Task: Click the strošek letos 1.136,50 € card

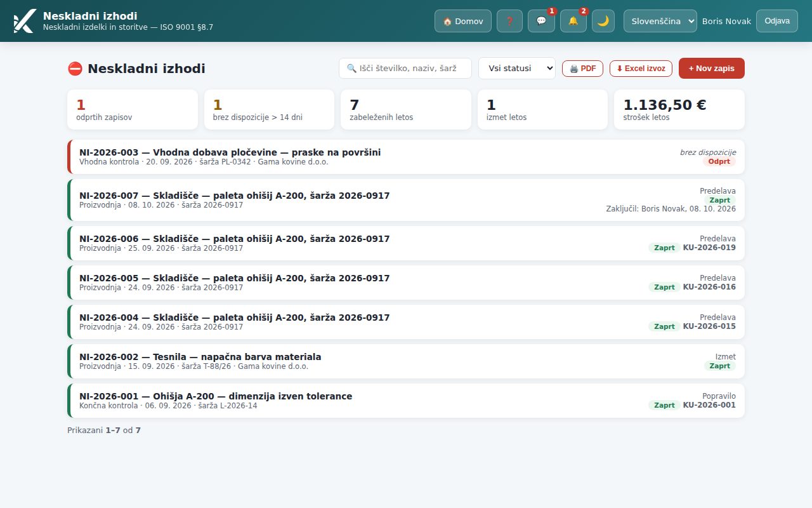Action: (679, 109)
